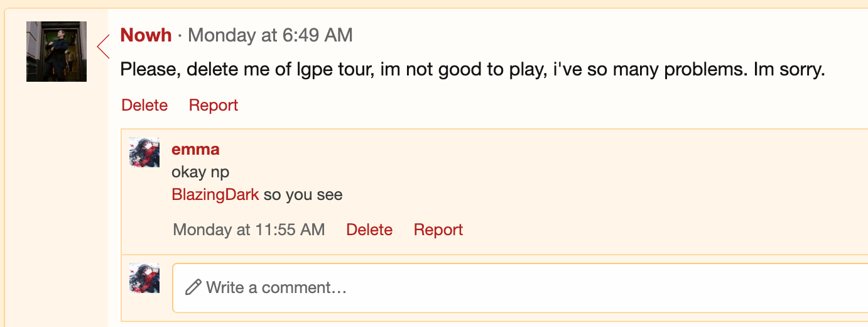Click the 'okay np' comment text
The width and height of the screenshot is (868, 327).
(x=200, y=172)
